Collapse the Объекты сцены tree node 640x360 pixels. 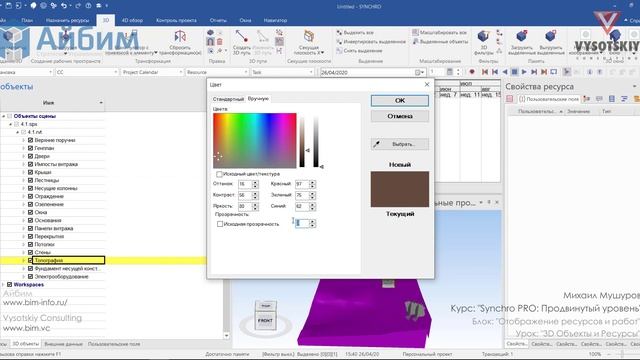click(x=4, y=116)
